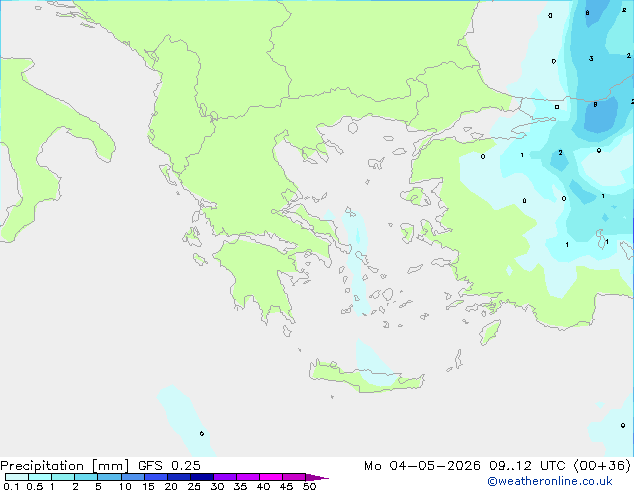This screenshot has height=490, width=634.
Task: Click the 0.5–1 mm legend color swatch
Action: [40, 477]
